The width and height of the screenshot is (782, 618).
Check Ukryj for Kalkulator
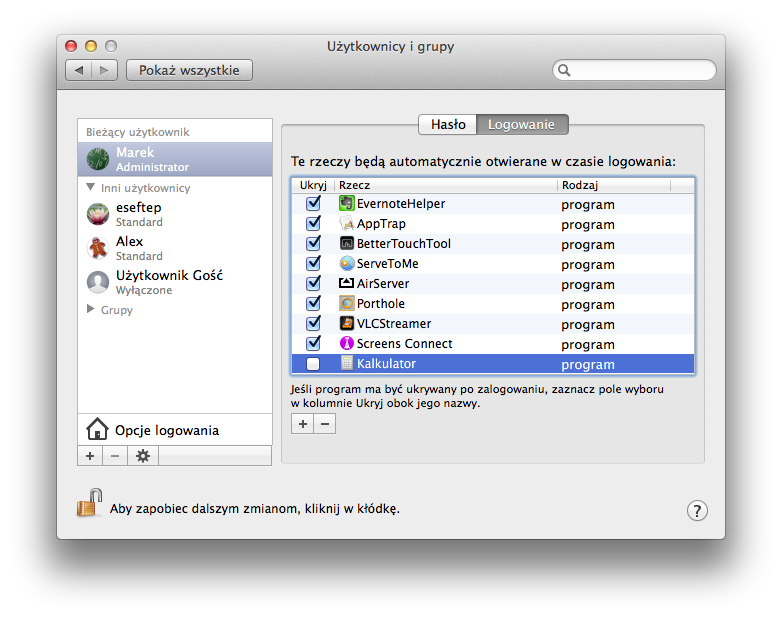click(x=313, y=364)
